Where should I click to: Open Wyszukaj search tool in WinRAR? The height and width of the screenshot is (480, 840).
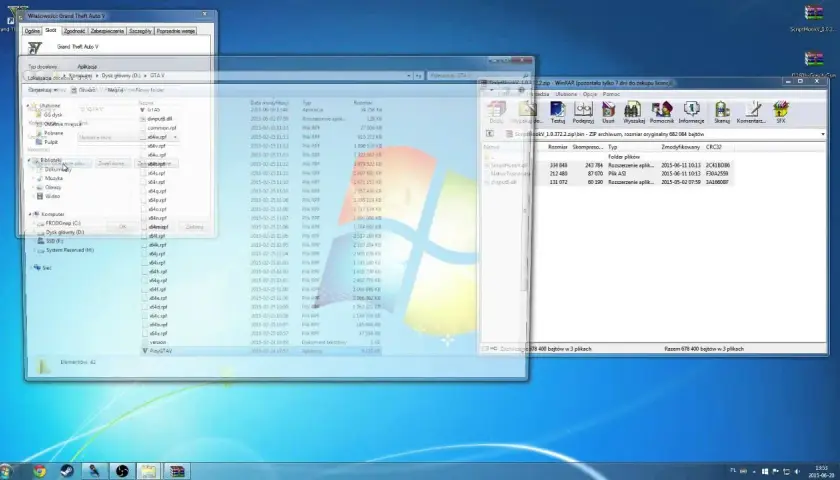coord(633,112)
